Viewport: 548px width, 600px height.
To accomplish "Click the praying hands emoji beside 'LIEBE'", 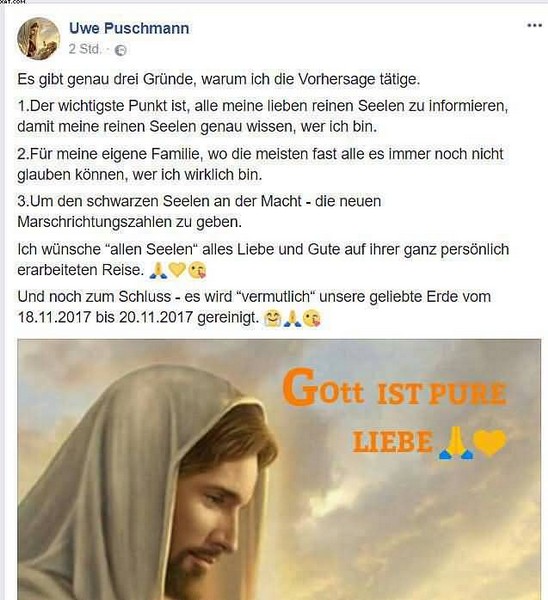I will 455,443.
